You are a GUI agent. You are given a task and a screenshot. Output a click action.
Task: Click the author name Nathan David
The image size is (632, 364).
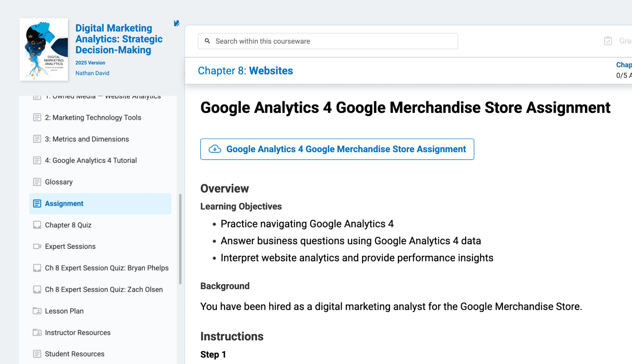tap(92, 73)
